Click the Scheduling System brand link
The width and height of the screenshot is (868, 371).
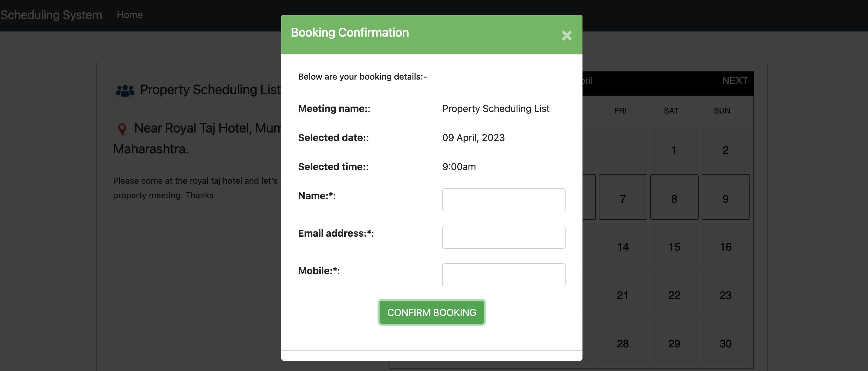51,15
